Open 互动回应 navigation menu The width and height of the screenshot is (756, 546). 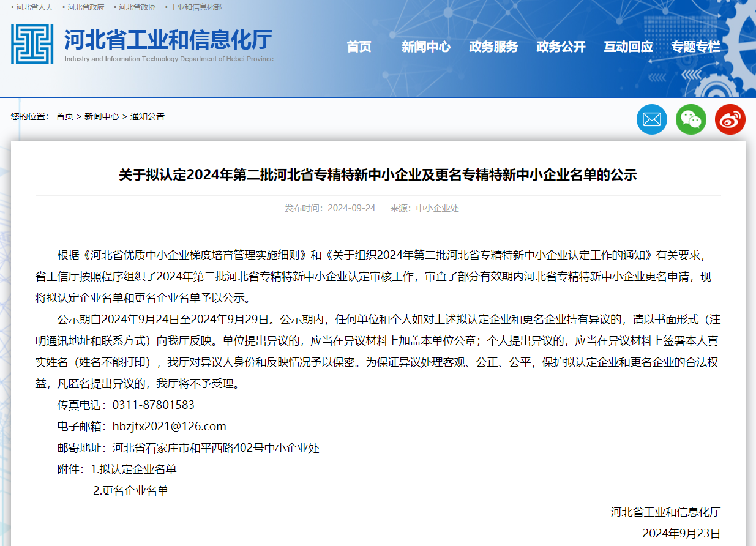(628, 47)
